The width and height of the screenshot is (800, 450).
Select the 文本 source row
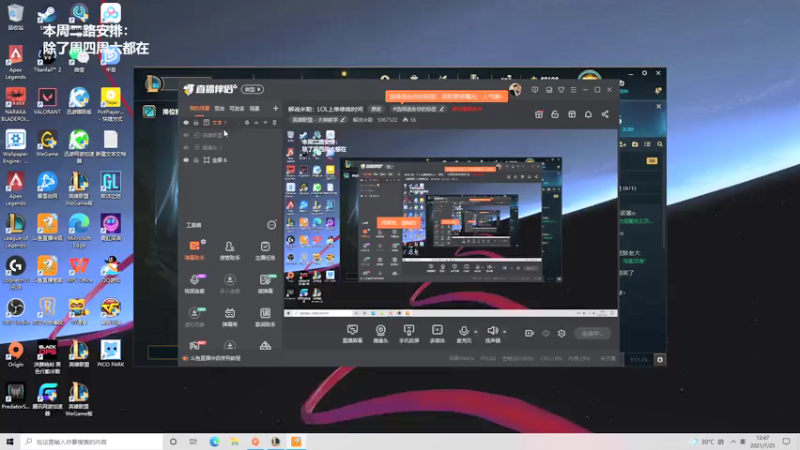tap(231, 122)
